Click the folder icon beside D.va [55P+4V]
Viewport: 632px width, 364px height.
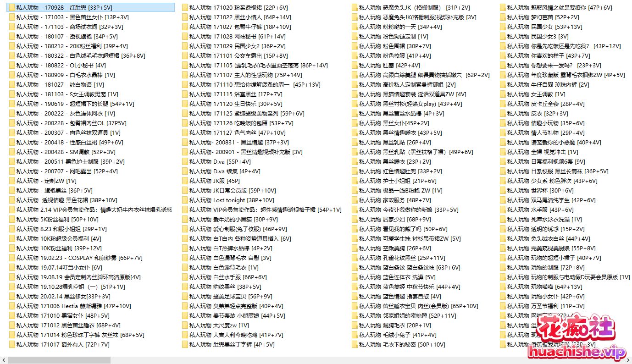pos(185,162)
